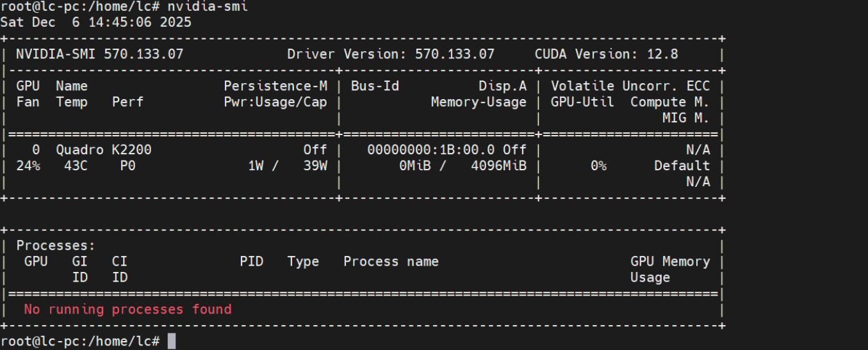Viewport: 868px width, 350px height.
Task: Click the fan speed value '24%'
Action: 28,166
